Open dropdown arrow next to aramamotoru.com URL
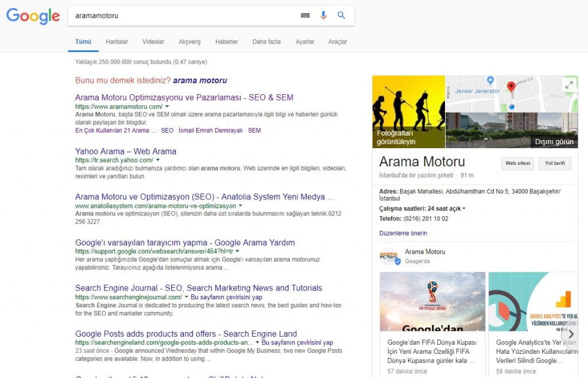Screen dimensions: 588x378 (167, 106)
